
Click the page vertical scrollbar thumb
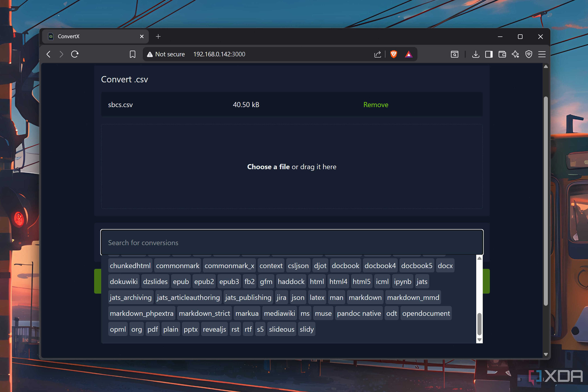pos(546,201)
